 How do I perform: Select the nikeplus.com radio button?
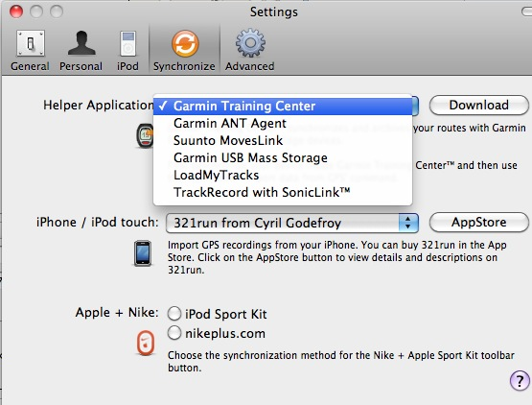pyautogui.click(x=174, y=333)
